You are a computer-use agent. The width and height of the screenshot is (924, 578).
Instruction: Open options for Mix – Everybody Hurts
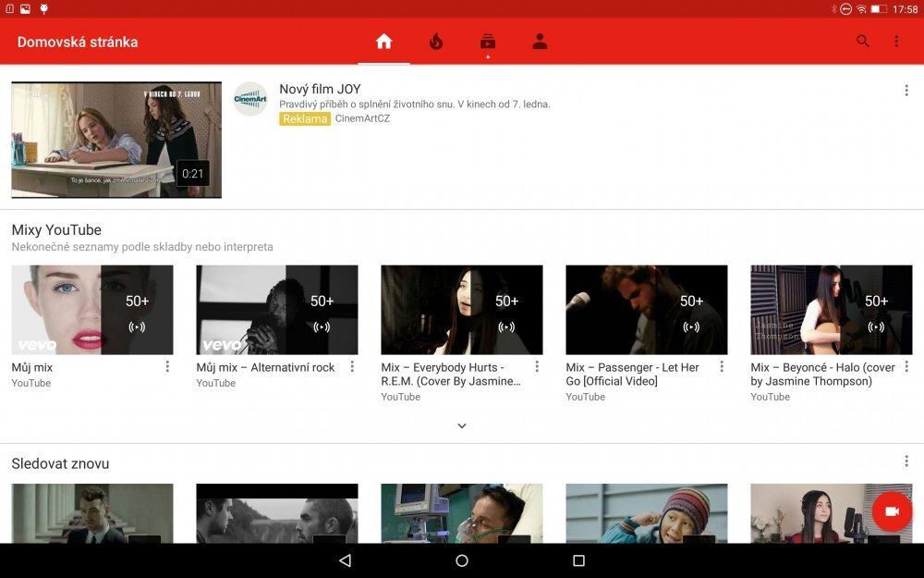click(x=537, y=367)
